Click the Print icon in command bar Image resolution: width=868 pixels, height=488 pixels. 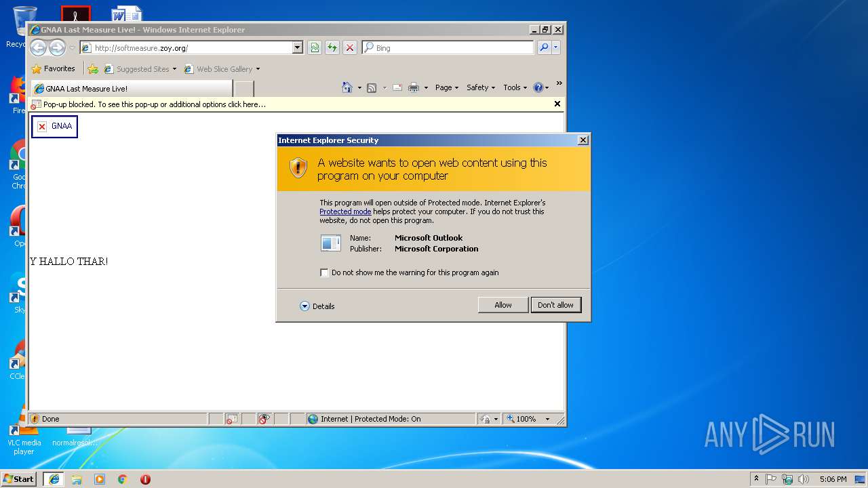(414, 87)
